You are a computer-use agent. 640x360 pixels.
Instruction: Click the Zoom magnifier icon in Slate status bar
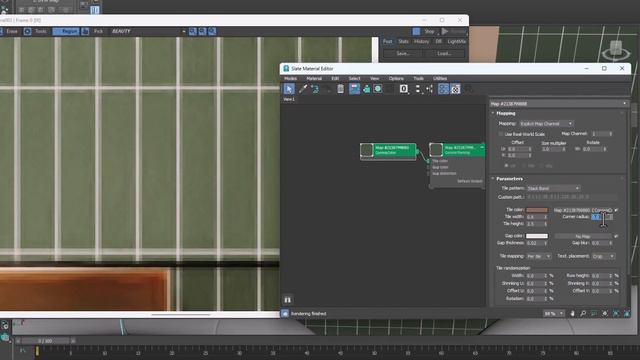coord(583,313)
